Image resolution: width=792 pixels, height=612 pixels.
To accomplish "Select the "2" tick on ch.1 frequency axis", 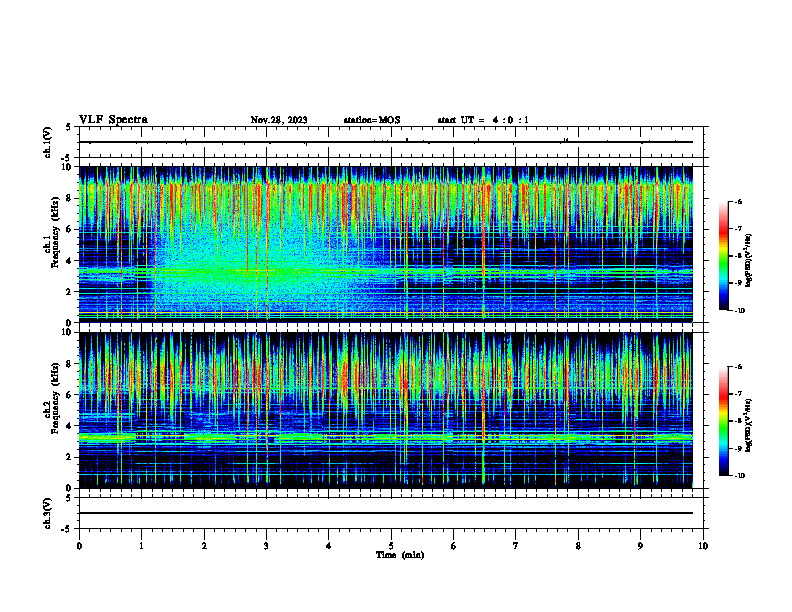I will point(71,292).
